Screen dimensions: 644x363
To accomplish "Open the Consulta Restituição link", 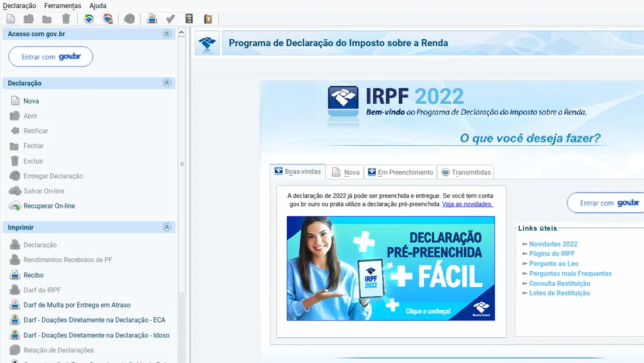I will point(559,283).
